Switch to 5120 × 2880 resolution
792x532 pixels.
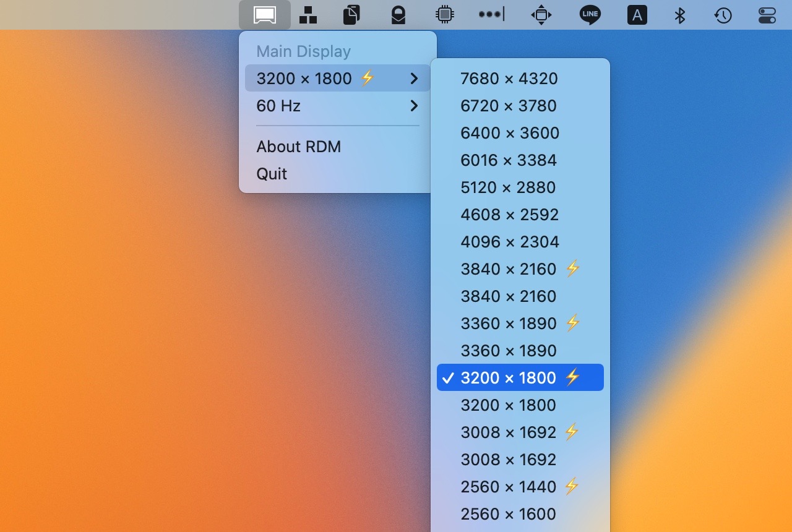pyautogui.click(x=520, y=187)
